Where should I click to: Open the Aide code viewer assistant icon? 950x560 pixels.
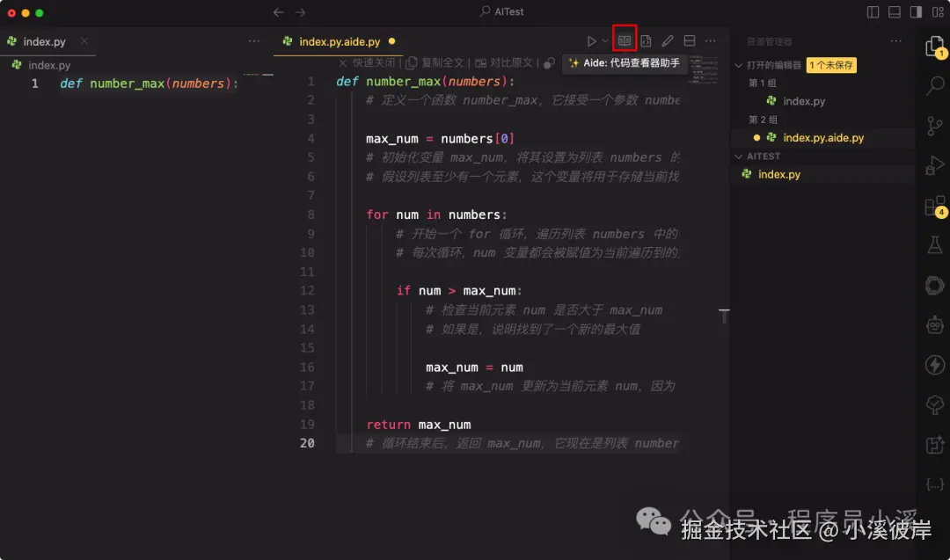(624, 40)
